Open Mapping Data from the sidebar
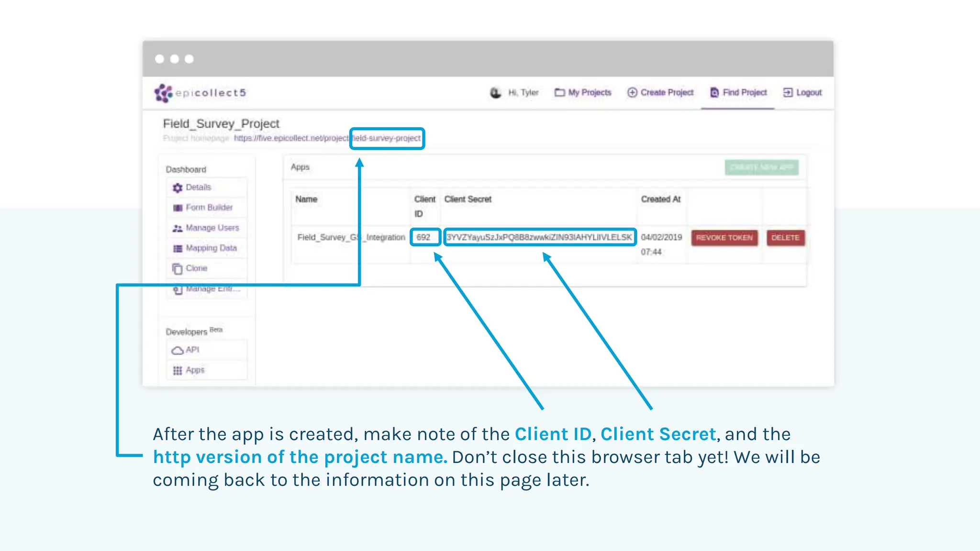Image resolution: width=980 pixels, height=551 pixels. (211, 248)
